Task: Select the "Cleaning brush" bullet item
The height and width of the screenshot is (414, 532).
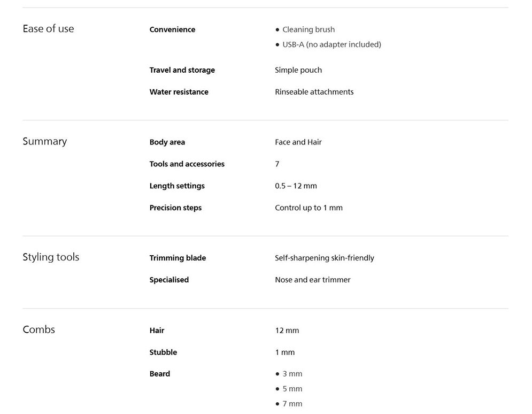Action: (308, 29)
